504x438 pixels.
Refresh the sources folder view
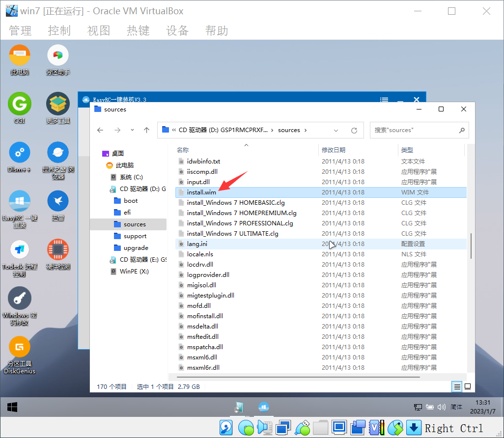tap(354, 130)
